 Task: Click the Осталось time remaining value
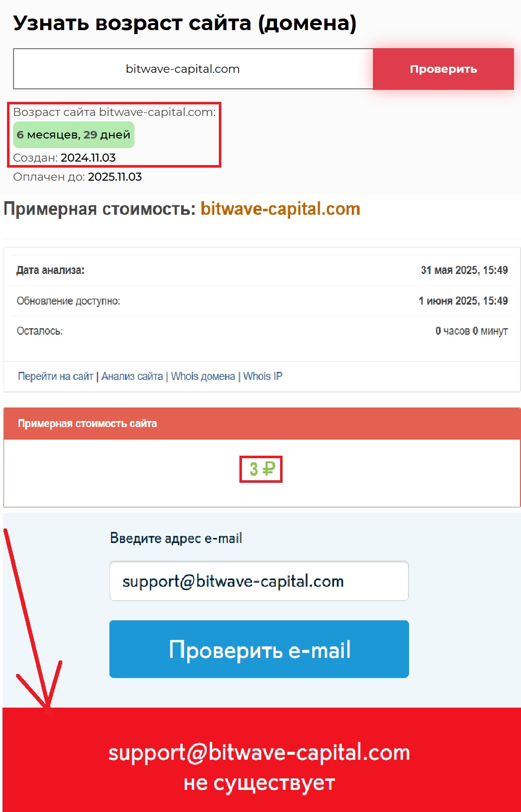pyautogui.click(x=471, y=331)
